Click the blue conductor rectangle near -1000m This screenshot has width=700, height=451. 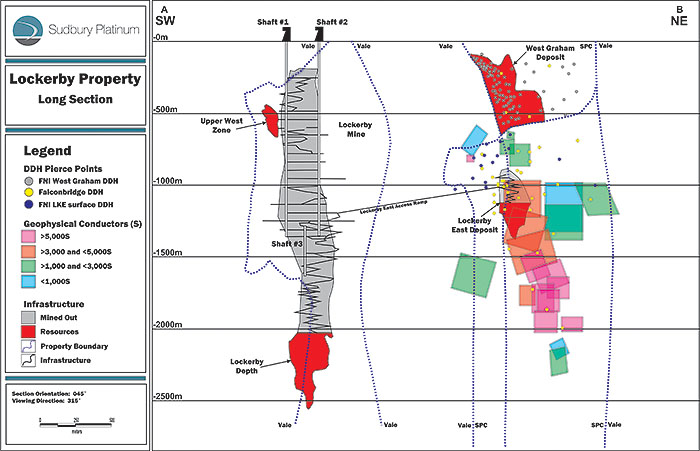click(563, 193)
